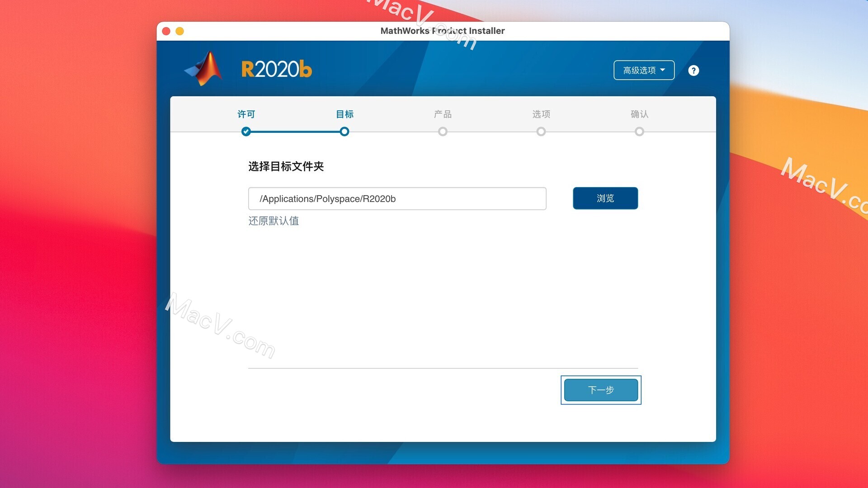Image resolution: width=868 pixels, height=488 pixels.
Task: Close the installer window with red button
Action: point(166,31)
